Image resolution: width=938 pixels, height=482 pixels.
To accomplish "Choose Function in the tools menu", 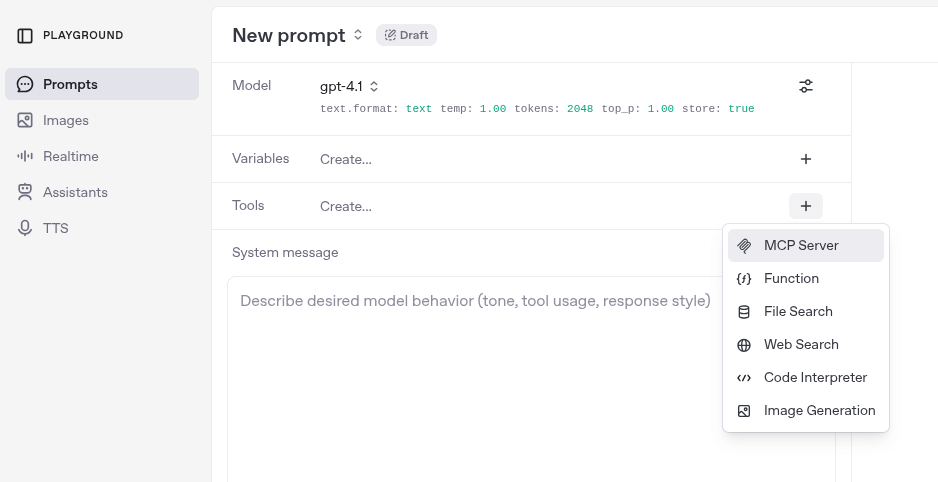I will [790, 279].
